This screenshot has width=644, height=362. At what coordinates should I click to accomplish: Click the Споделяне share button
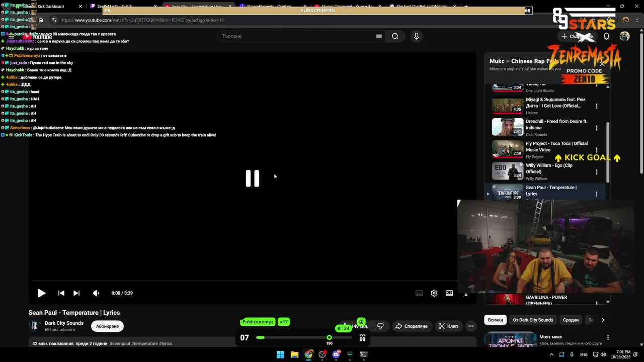click(411, 326)
